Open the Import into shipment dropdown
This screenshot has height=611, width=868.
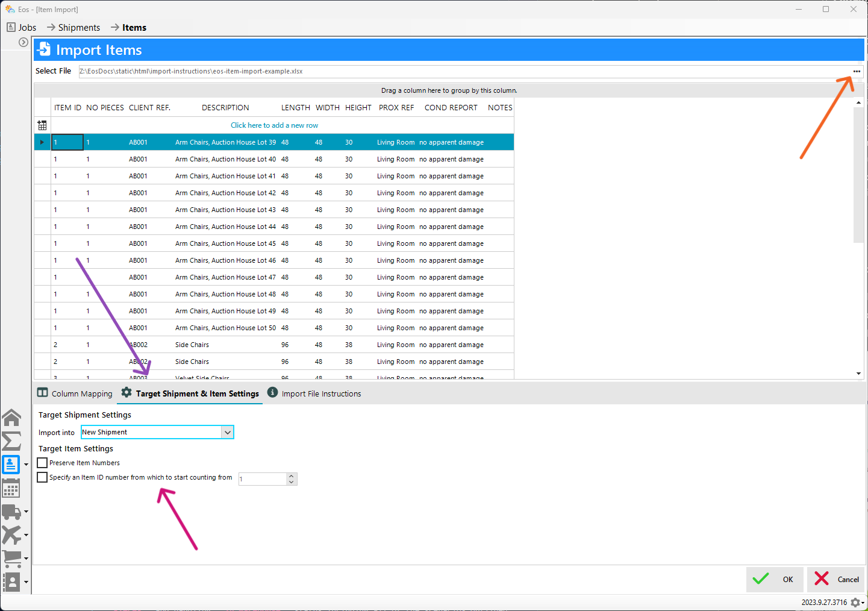click(x=228, y=432)
